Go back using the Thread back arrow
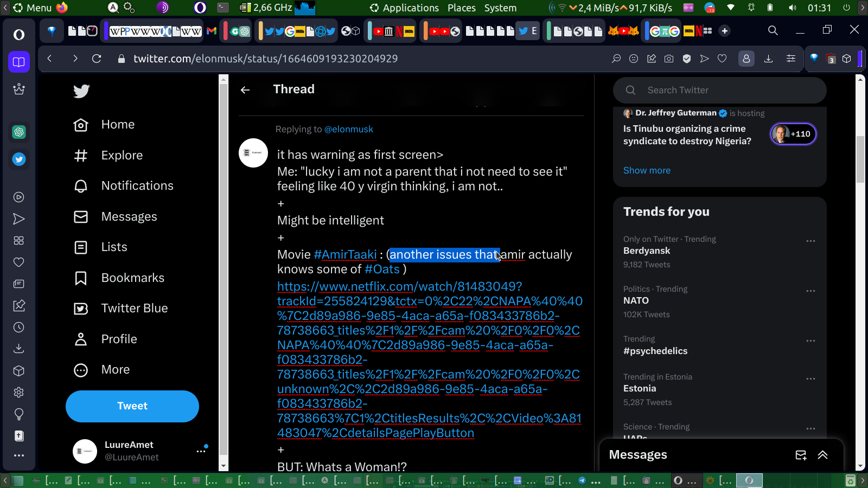The height and width of the screenshot is (488, 868). pyautogui.click(x=245, y=90)
